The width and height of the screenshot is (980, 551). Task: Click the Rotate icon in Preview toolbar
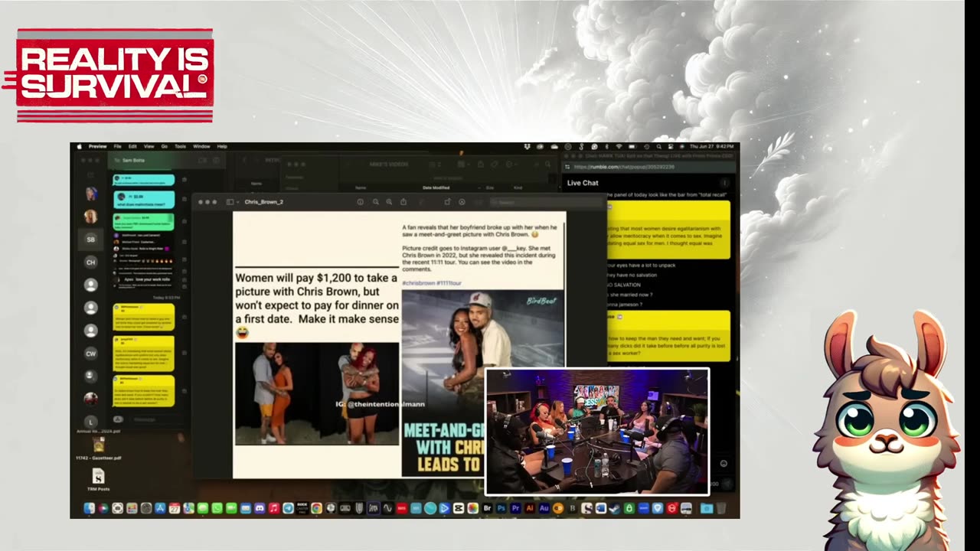click(x=447, y=202)
